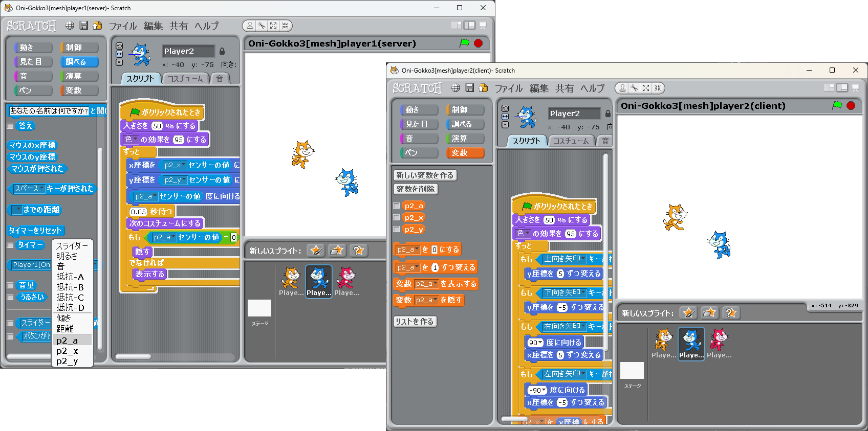
Task: Check the うるさい checkbox in server palette
Action: (x=10, y=297)
